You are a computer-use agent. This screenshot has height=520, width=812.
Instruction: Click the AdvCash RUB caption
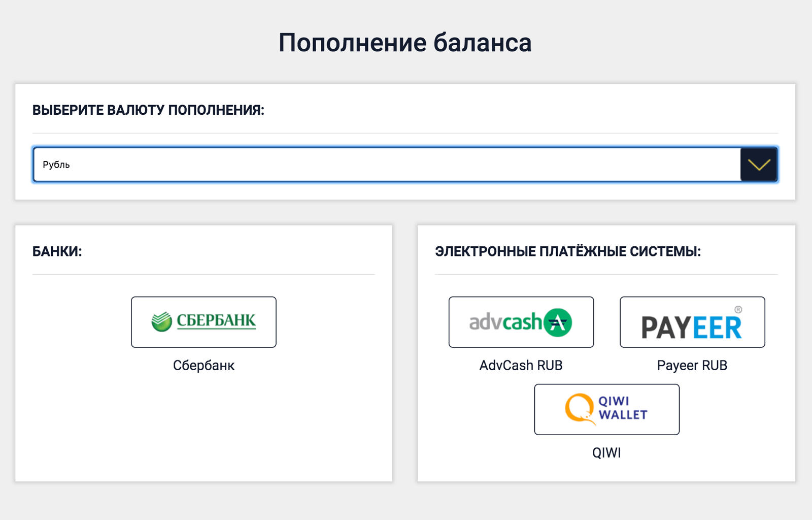point(521,366)
